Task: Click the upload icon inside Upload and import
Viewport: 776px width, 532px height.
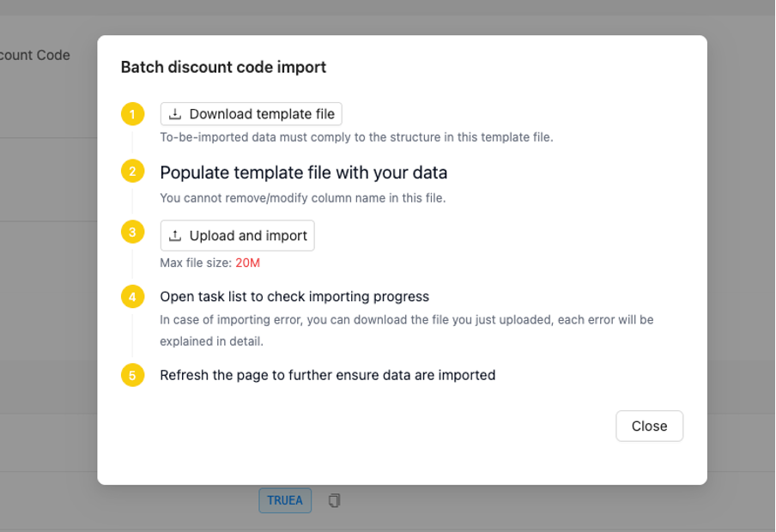Action: coord(176,235)
